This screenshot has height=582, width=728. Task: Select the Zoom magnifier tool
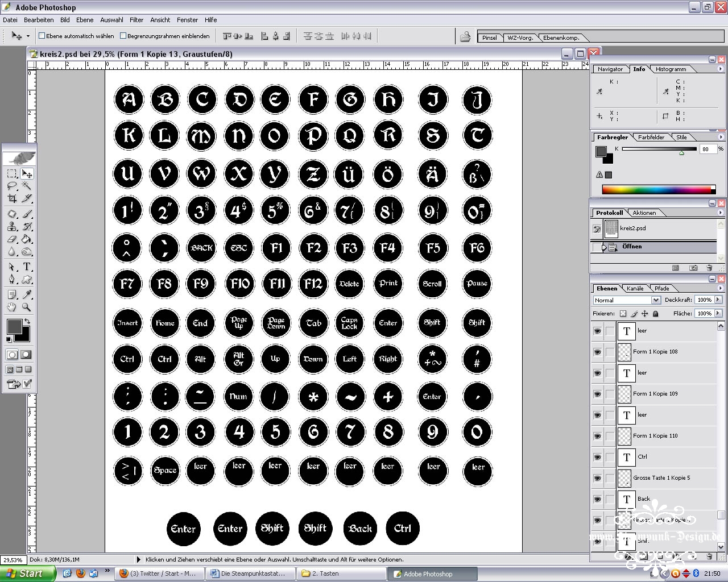pyautogui.click(x=26, y=307)
